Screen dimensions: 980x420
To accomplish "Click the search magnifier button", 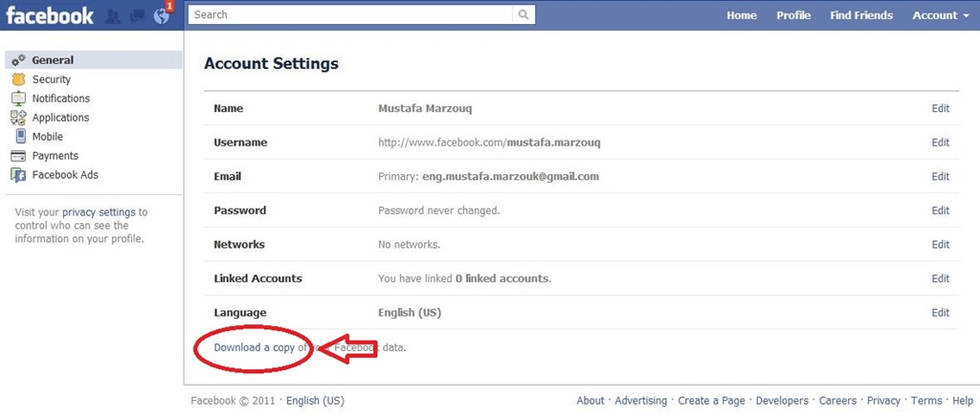I will (523, 15).
